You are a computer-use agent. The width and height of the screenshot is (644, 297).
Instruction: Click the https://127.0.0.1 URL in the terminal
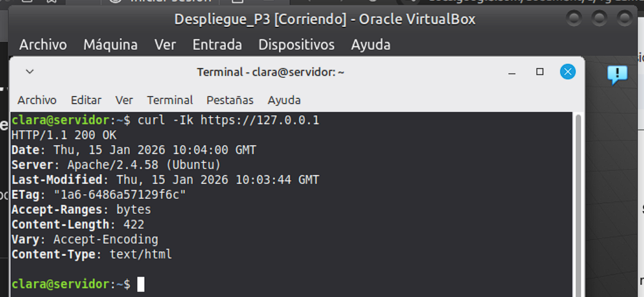click(x=260, y=121)
